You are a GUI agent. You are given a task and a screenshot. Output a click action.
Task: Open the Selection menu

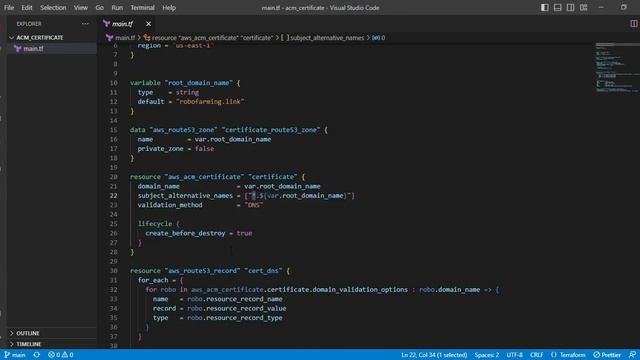53,8
